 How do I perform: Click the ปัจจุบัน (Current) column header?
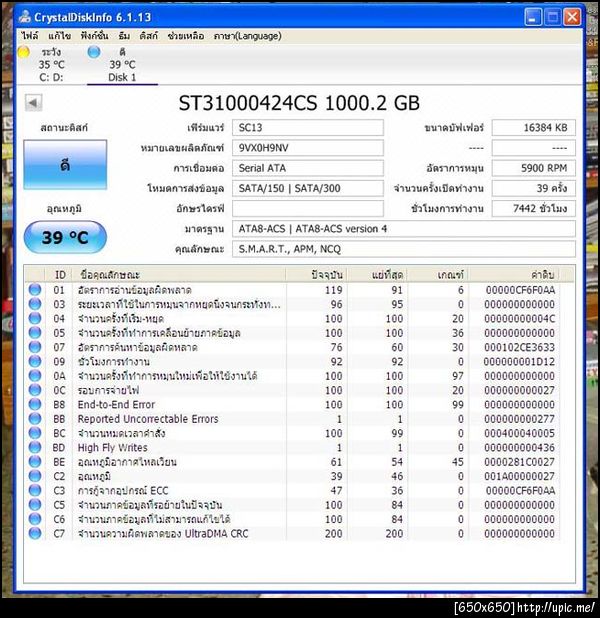(x=317, y=275)
